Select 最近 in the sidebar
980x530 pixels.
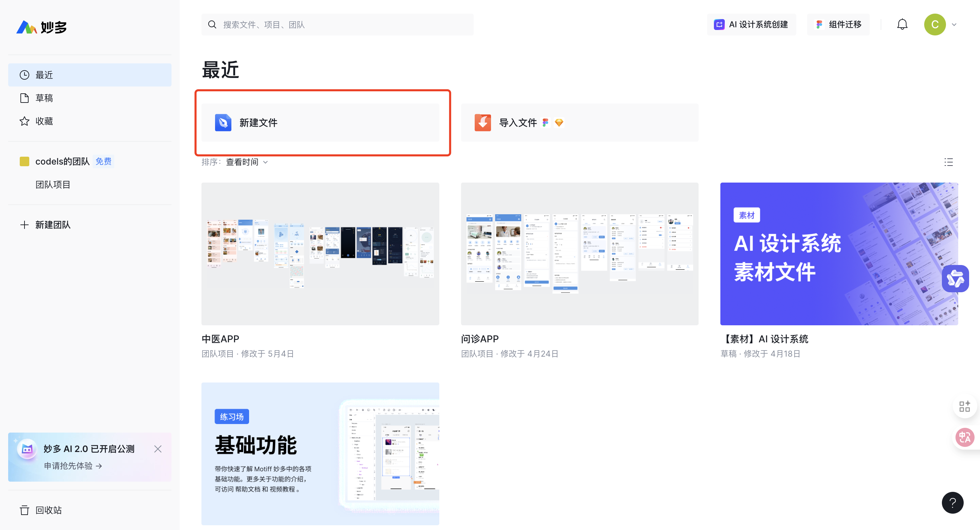pyautogui.click(x=45, y=75)
